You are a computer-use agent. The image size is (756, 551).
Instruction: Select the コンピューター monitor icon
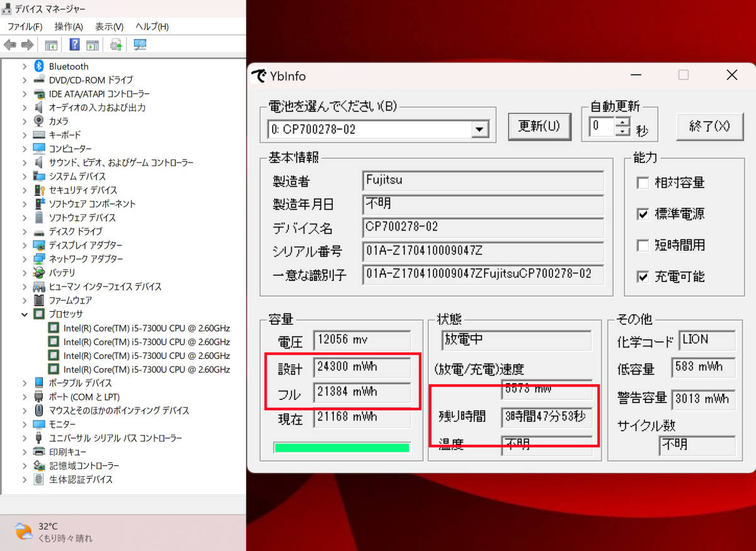click(39, 149)
